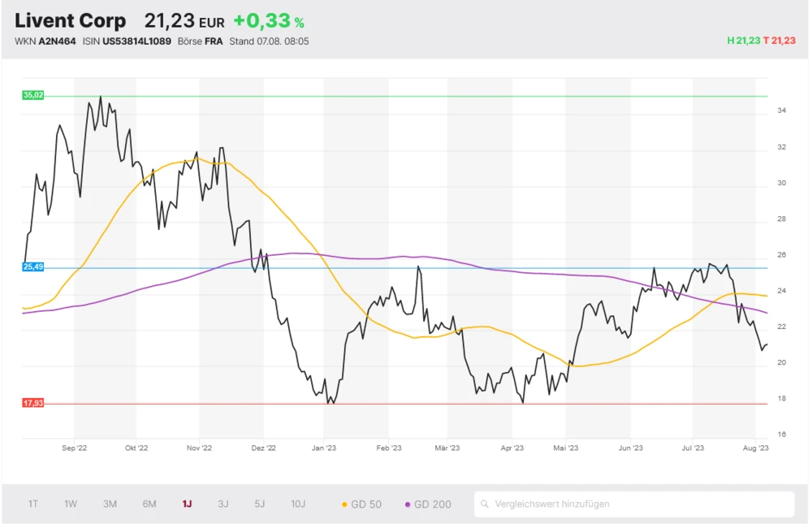812x528 pixels.
Task: Click the +0,33 % change value
Action: (x=268, y=21)
